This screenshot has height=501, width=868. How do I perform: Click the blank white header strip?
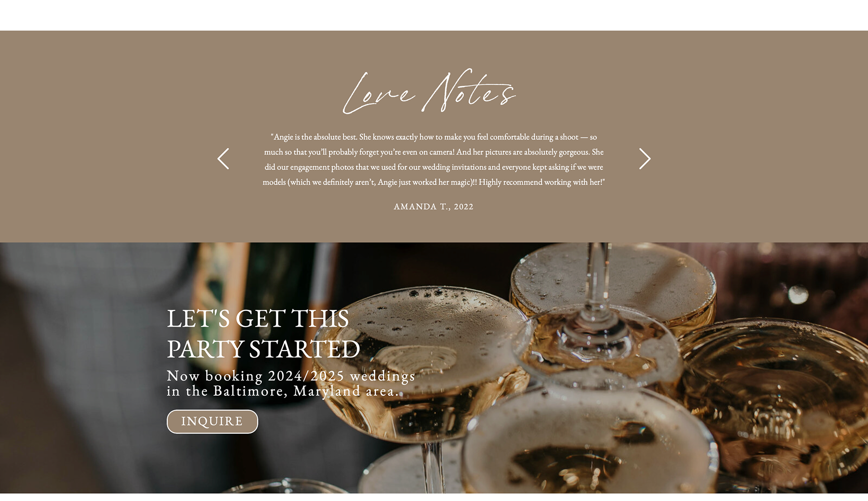(434, 15)
